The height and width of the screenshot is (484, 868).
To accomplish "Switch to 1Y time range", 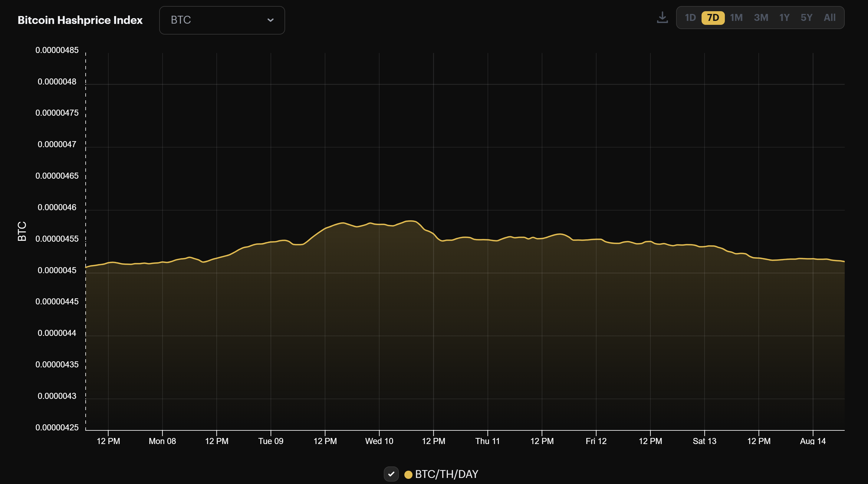I will coord(784,18).
